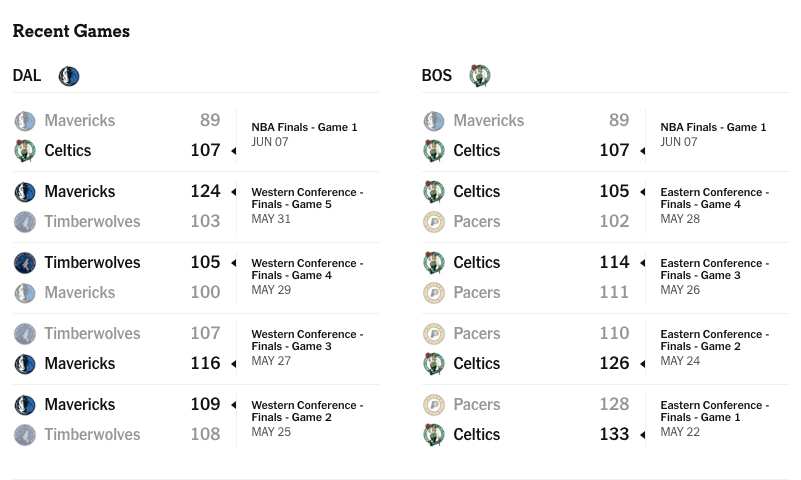Open Eastern Conference Finals - Game 2 recap
The height and width of the screenshot is (480, 801).
[x=715, y=340]
